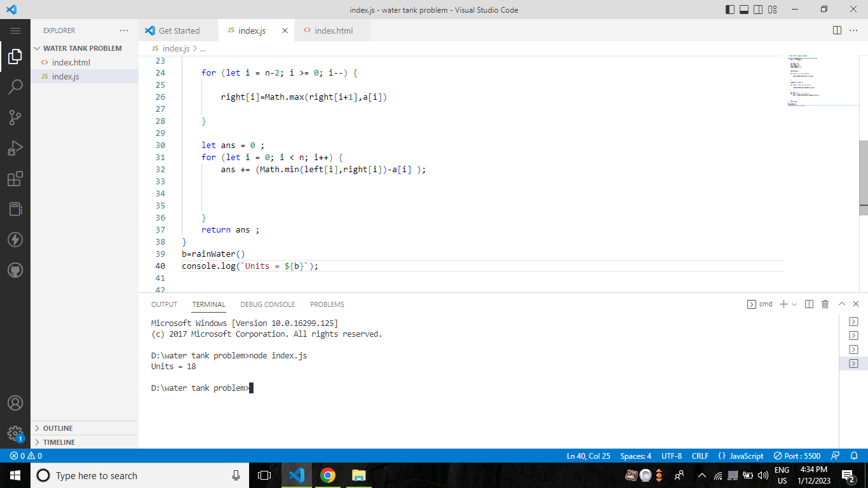Maximize the panel with the chevron toggle
The image size is (868, 488).
pos(841,304)
